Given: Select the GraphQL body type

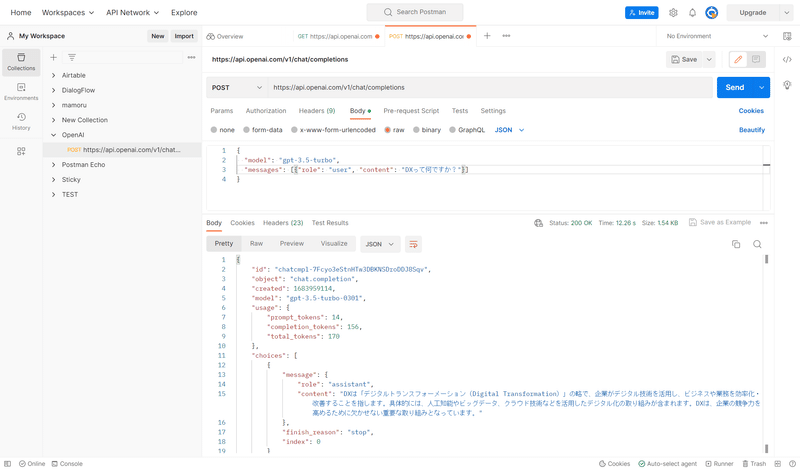Looking at the screenshot, I should tap(467, 130).
